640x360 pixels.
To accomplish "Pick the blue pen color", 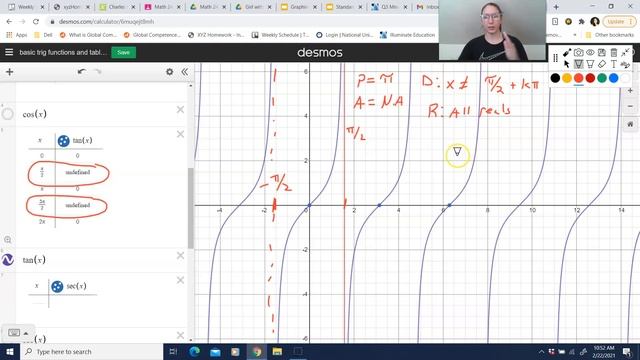I will click(x=613, y=78).
